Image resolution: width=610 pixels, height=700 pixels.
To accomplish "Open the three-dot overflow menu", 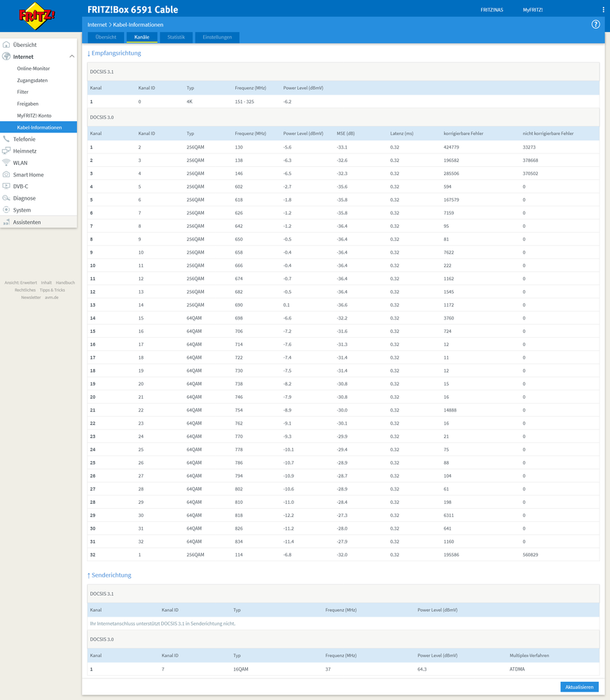I will [604, 8].
